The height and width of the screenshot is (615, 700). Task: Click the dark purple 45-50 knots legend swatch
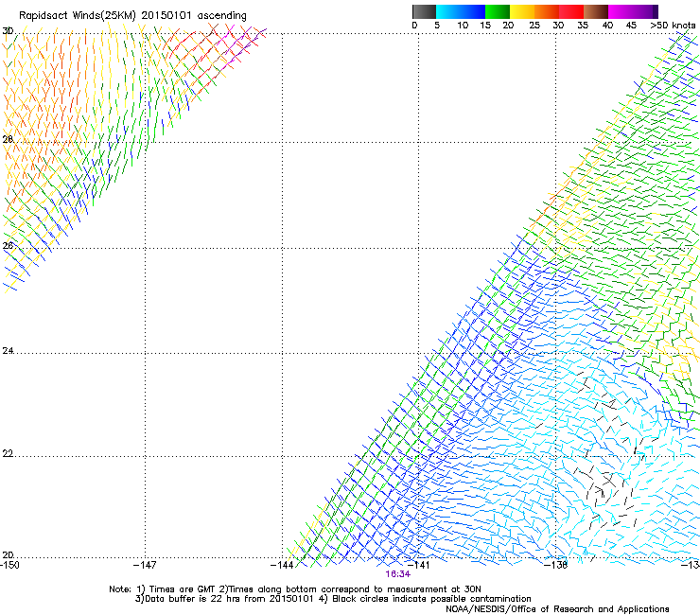[645, 11]
